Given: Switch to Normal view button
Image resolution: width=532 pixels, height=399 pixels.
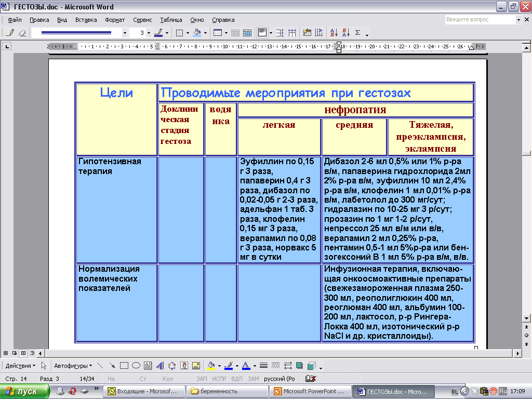Looking at the screenshot, I should click(x=5, y=353).
